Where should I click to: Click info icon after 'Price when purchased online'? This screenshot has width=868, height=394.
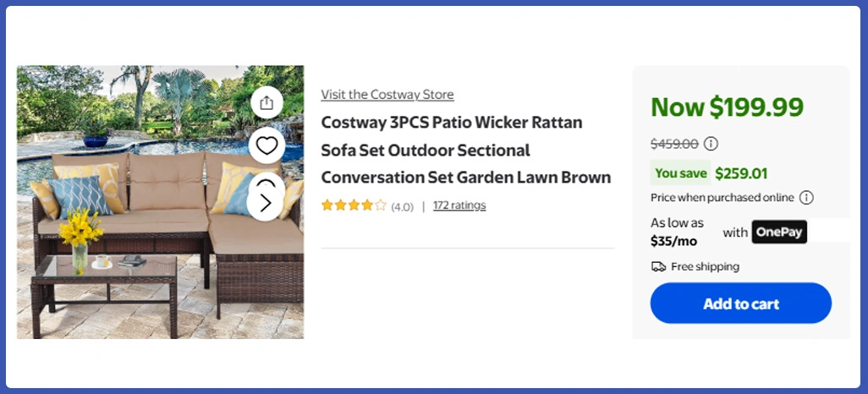coord(806,198)
